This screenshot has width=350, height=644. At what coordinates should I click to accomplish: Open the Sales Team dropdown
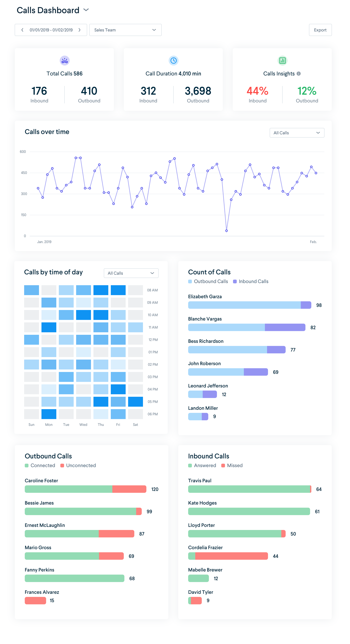point(125,30)
